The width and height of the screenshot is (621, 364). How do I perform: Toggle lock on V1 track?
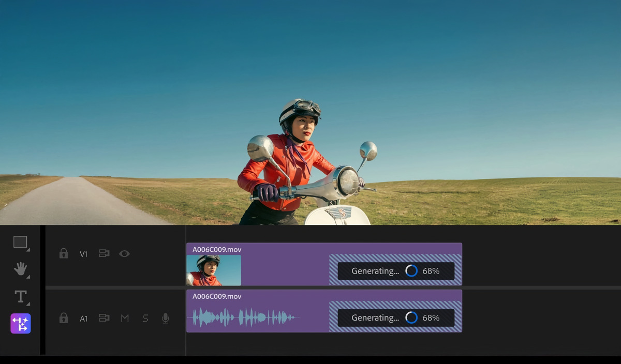pyautogui.click(x=64, y=254)
